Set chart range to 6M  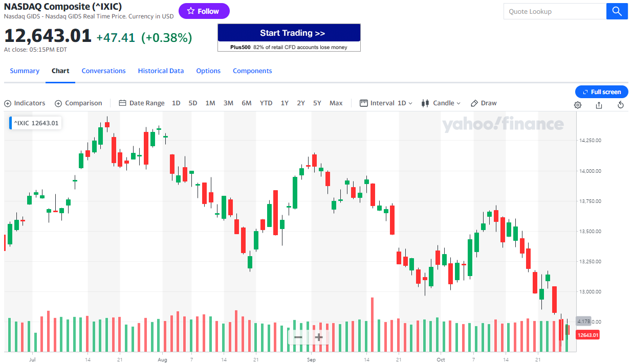(x=247, y=103)
